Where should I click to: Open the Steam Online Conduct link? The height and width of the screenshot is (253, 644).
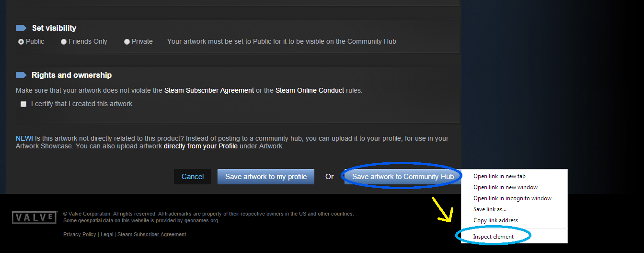(x=310, y=90)
